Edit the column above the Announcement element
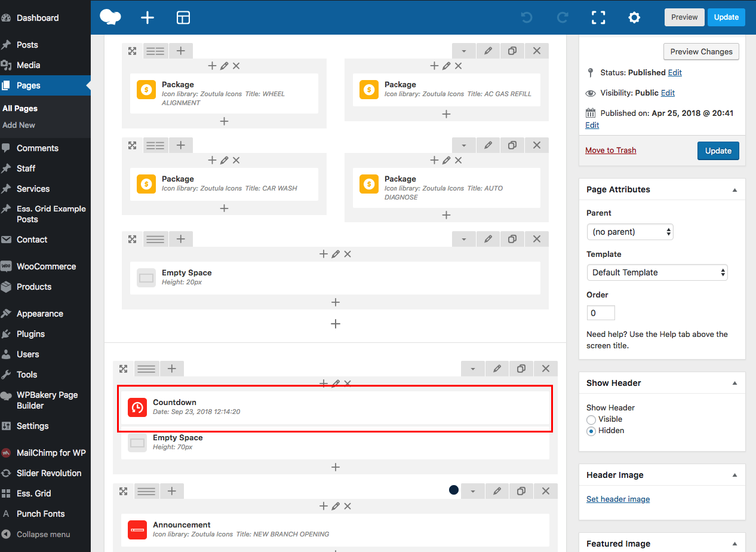Screen dimensions: 756x552 click(x=336, y=507)
